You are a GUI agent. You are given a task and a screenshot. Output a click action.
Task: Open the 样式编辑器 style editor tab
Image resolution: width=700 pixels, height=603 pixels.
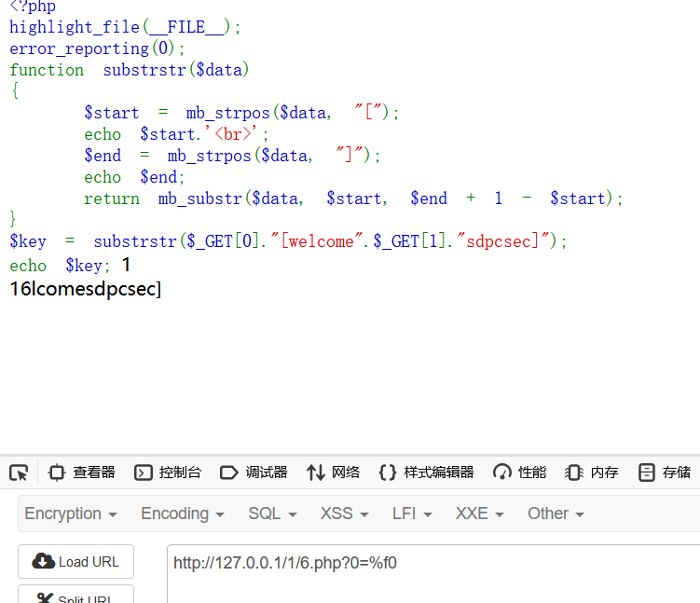click(426, 473)
